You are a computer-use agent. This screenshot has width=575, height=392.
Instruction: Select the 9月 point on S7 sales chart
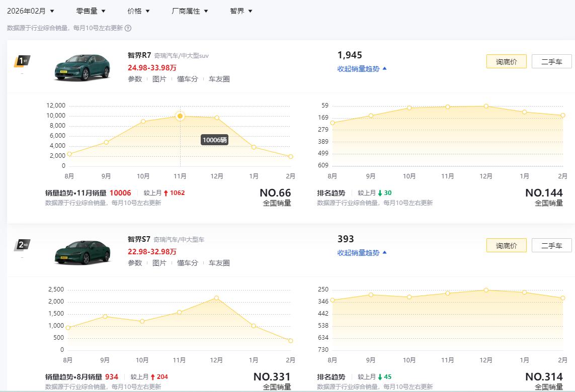(x=105, y=316)
